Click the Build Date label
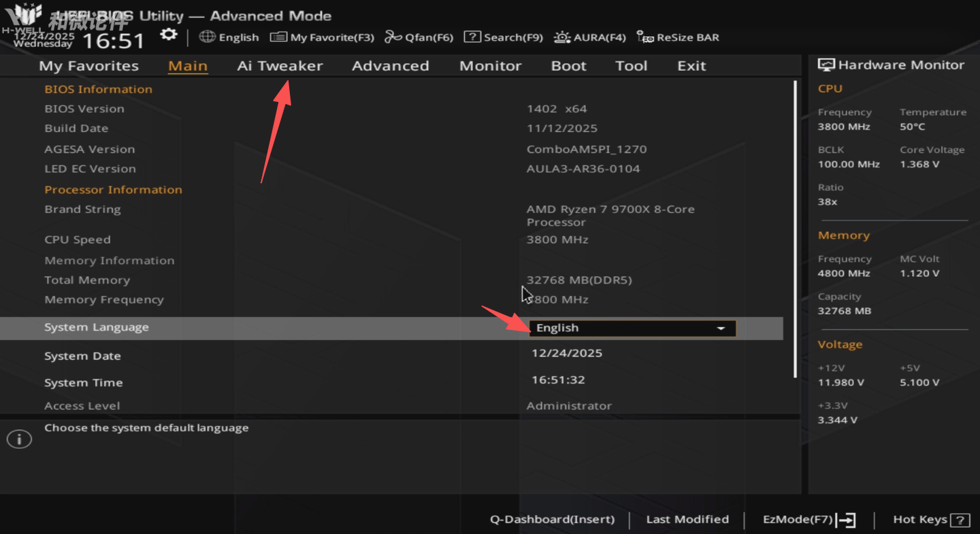The width and height of the screenshot is (980, 534). pyautogui.click(x=76, y=129)
